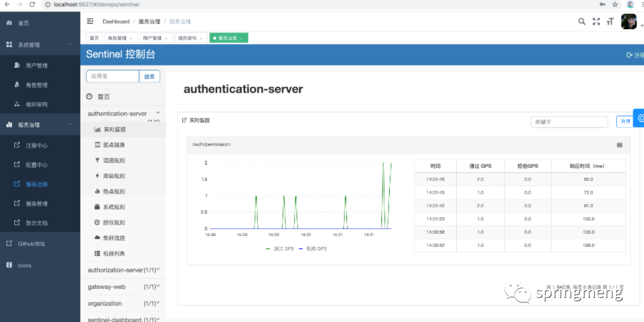The image size is (644, 322).
Task: Click the 配置中心 external link icon
Action: [18, 165]
